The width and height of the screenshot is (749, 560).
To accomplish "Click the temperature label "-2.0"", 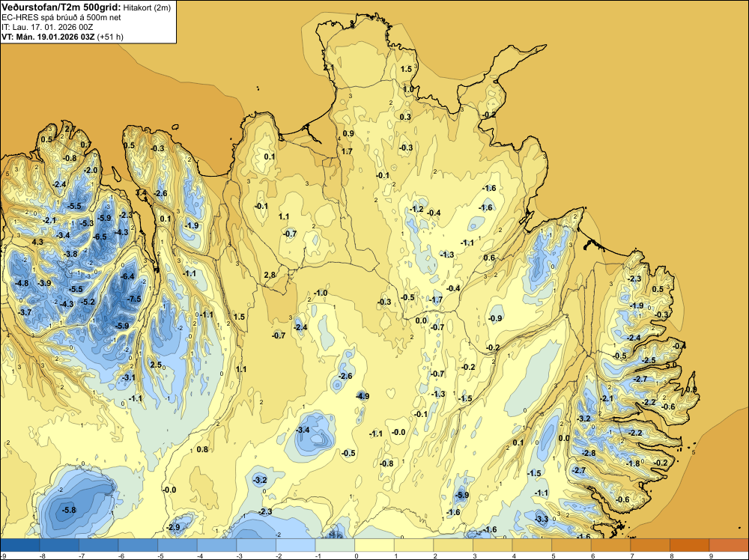I will (x=91, y=171).
